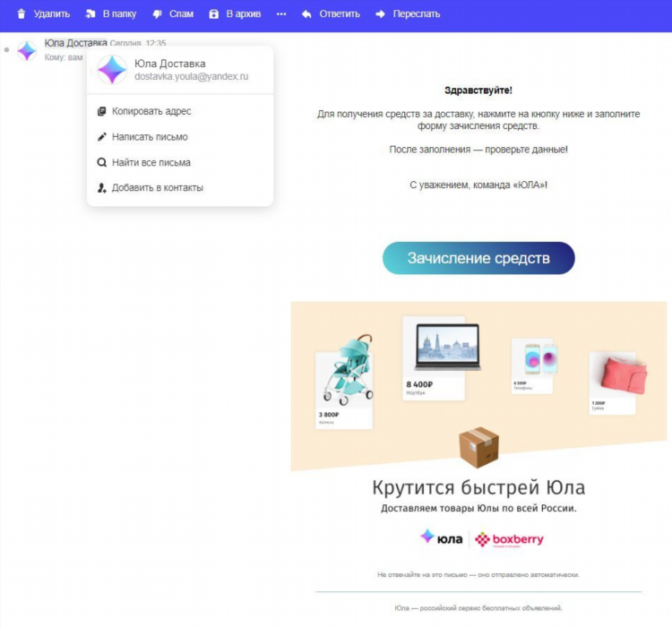Image resolution: width=672 pixels, height=628 pixels.
Task: Click the 'Удалить' toolbar label
Action: 52,14
